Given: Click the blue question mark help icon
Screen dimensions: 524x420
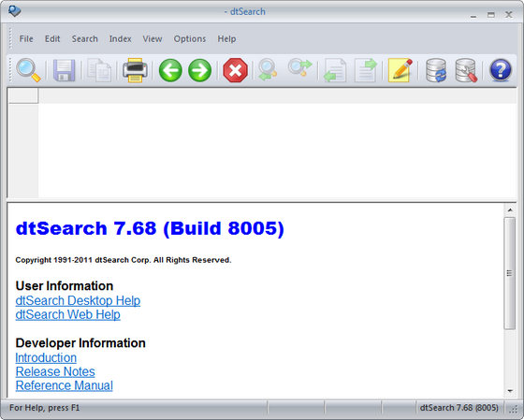Looking at the screenshot, I should (x=501, y=70).
